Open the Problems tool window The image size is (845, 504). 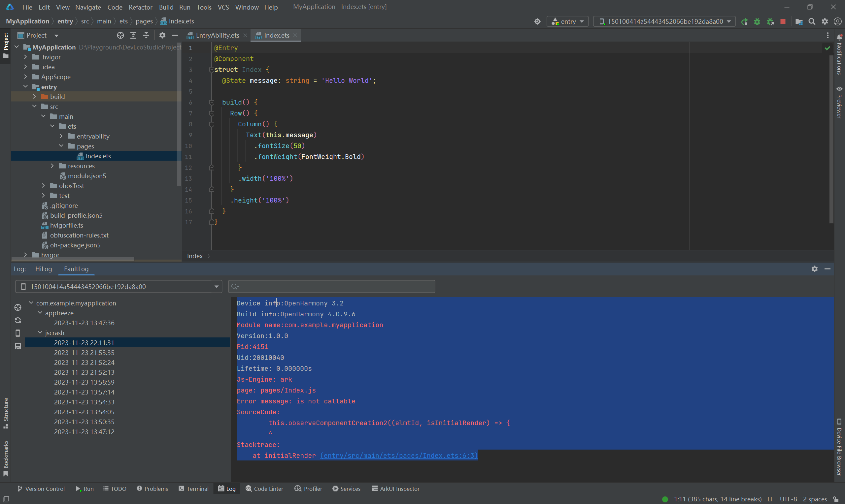point(152,488)
